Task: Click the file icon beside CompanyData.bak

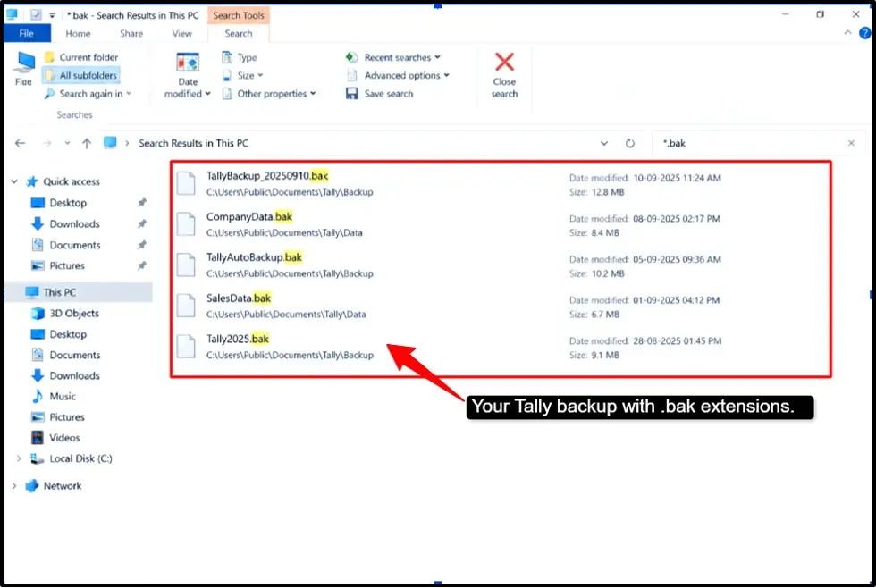Action: click(186, 224)
